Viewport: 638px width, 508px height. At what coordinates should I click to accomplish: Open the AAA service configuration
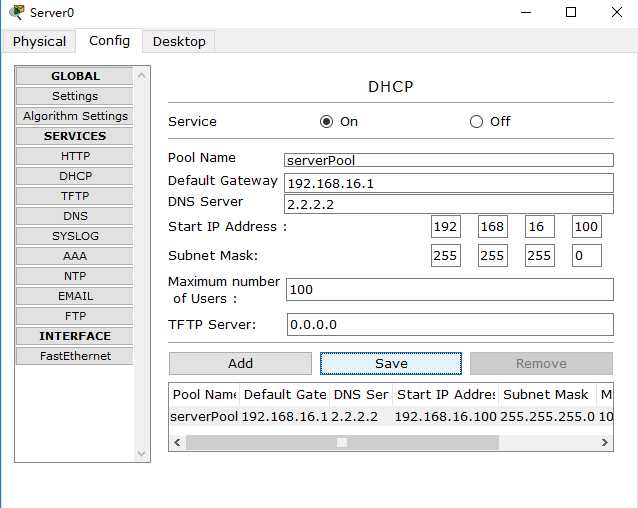(75, 256)
